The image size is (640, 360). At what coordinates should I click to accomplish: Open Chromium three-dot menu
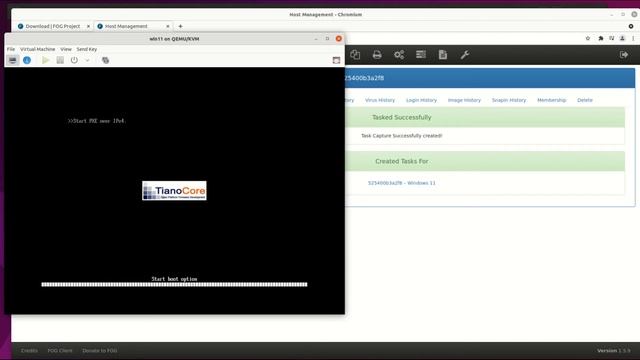click(633, 38)
